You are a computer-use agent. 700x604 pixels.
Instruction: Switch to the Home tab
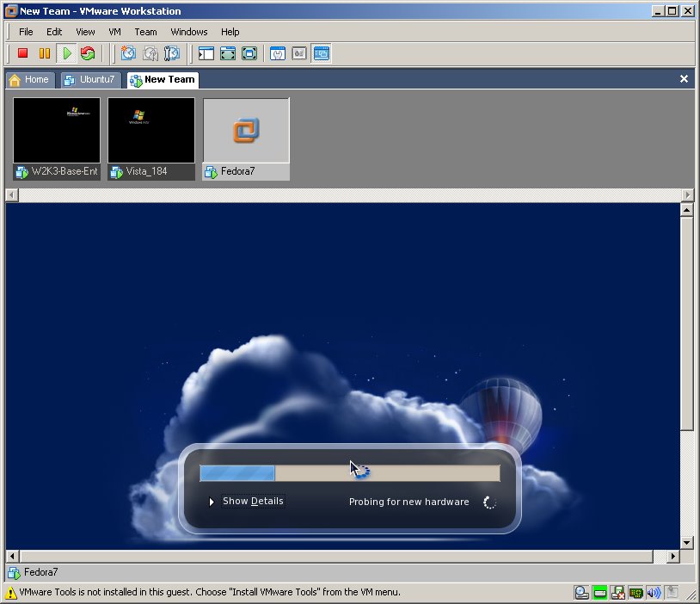[x=29, y=80]
